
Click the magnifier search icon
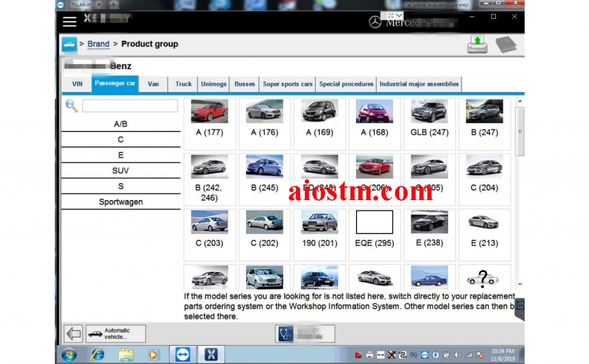pyautogui.click(x=71, y=105)
